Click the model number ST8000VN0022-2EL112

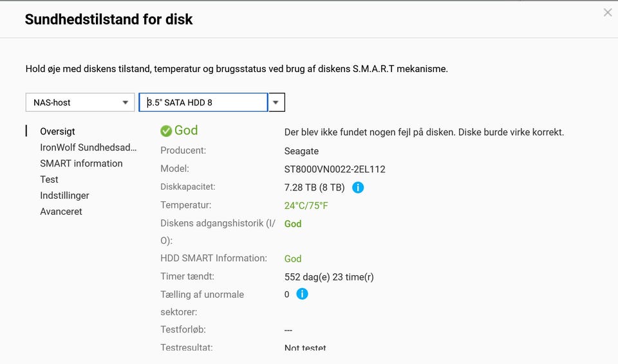pyautogui.click(x=335, y=170)
